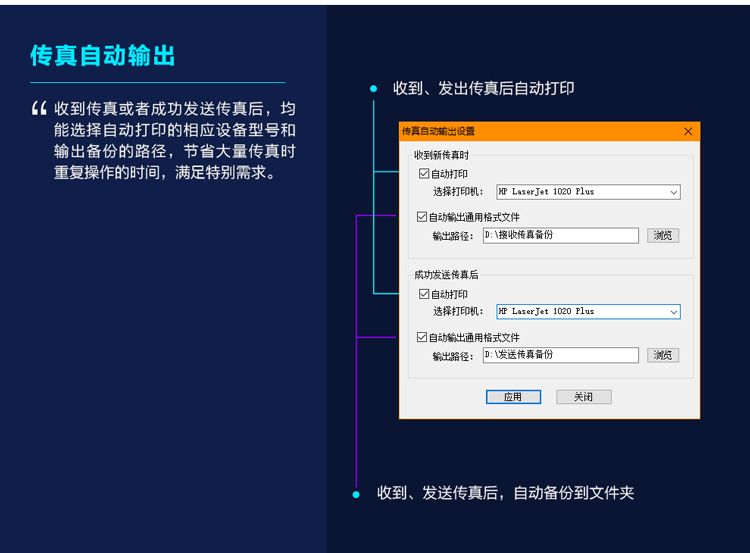Click the cyan bullet beside 收到、发出传真后自动打印
This screenshot has height=553, width=750.
tap(374, 88)
